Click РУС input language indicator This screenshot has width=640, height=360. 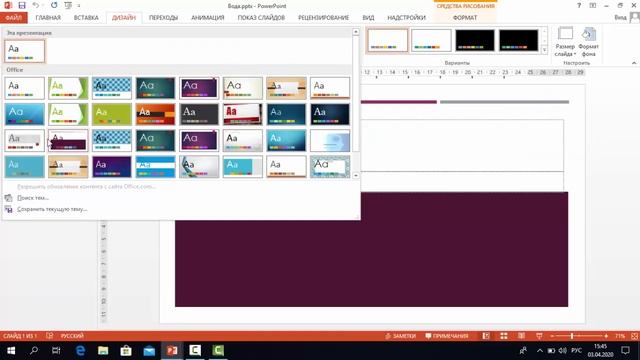576,351
